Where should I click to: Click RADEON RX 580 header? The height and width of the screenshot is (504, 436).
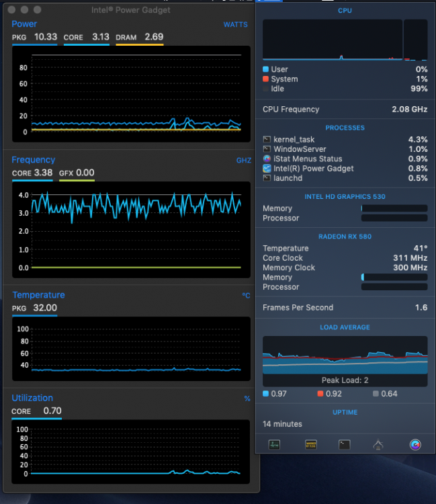pyautogui.click(x=345, y=237)
